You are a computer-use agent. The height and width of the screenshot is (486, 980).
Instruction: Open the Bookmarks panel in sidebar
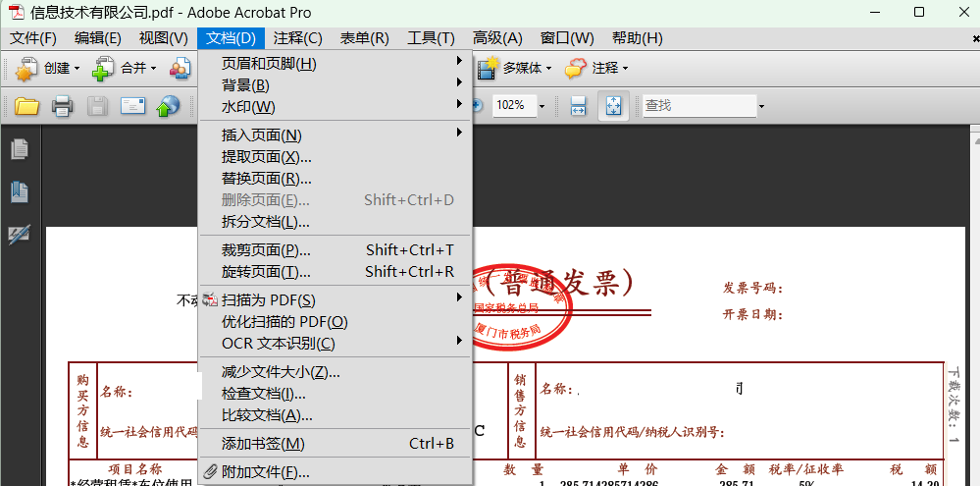(20, 191)
